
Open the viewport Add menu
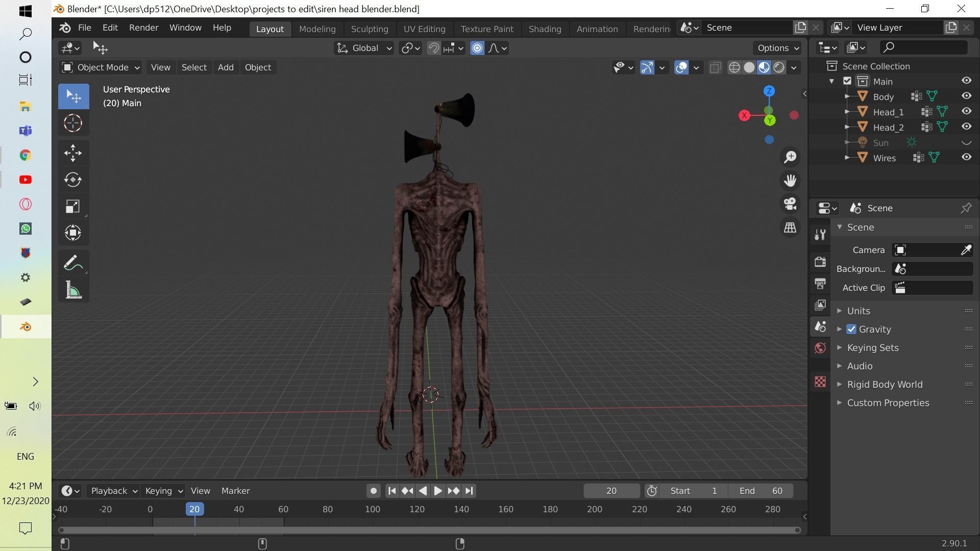click(x=226, y=67)
